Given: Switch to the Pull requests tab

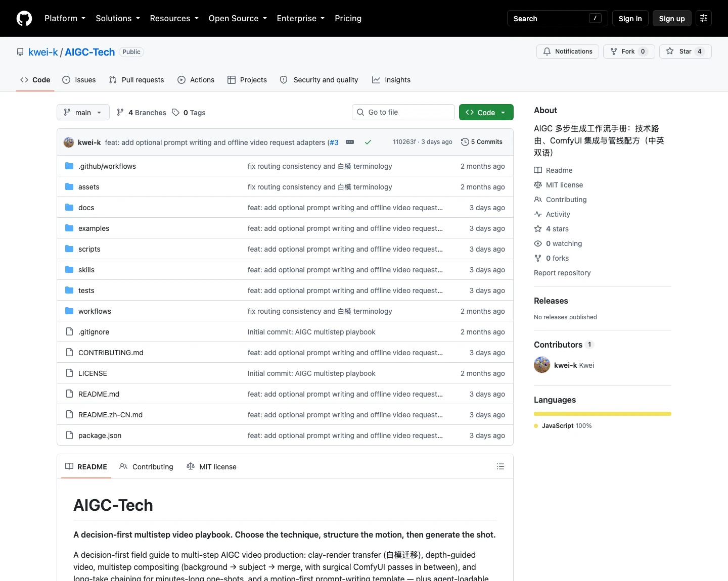Looking at the screenshot, I should 136,80.
